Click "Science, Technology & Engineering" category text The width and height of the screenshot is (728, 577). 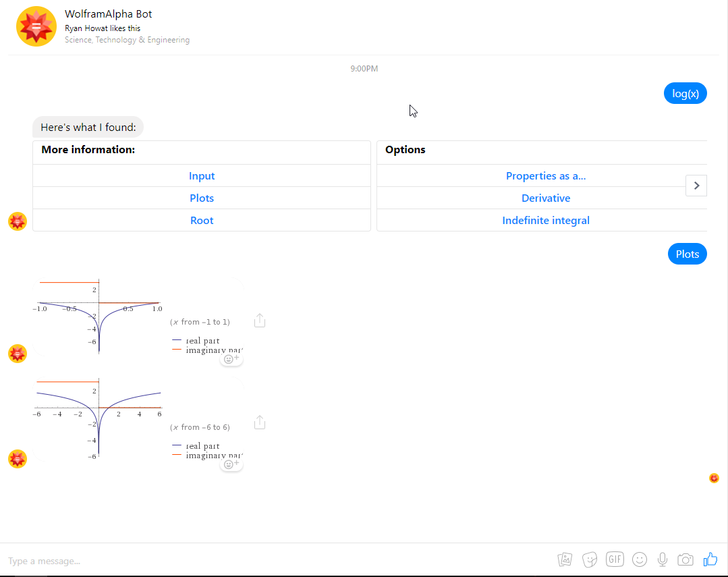(x=128, y=40)
